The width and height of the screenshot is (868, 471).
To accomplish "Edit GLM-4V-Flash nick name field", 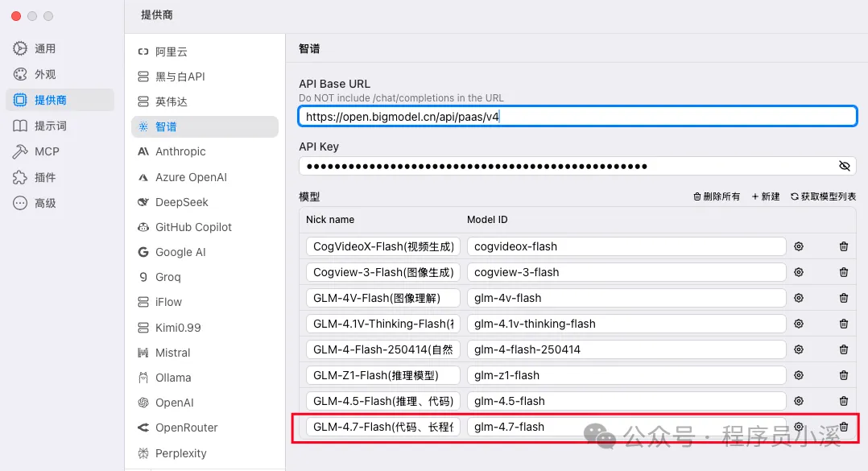I will pos(383,298).
